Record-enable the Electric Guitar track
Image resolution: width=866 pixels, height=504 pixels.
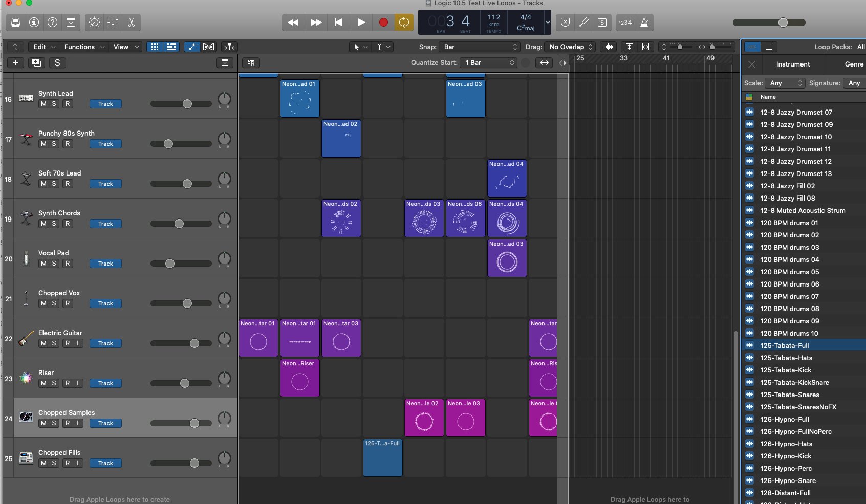pyautogui.click(x=68, y=343)
